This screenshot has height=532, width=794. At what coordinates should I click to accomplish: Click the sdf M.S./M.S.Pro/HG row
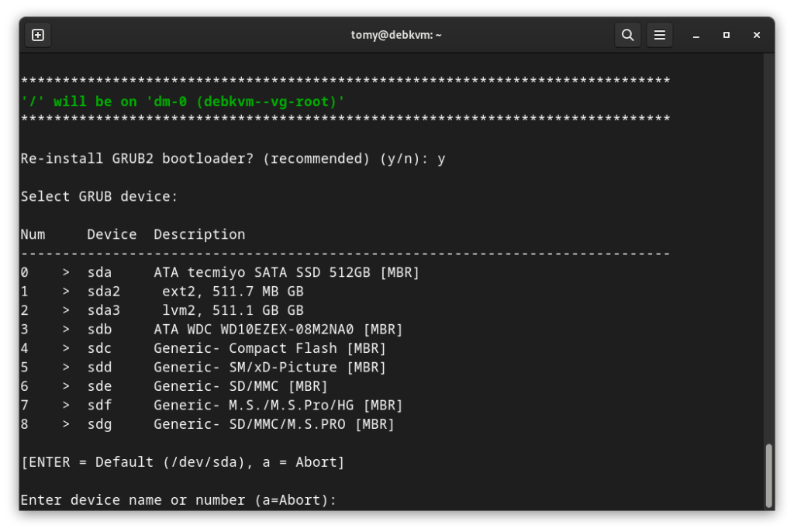pos(212,405)
